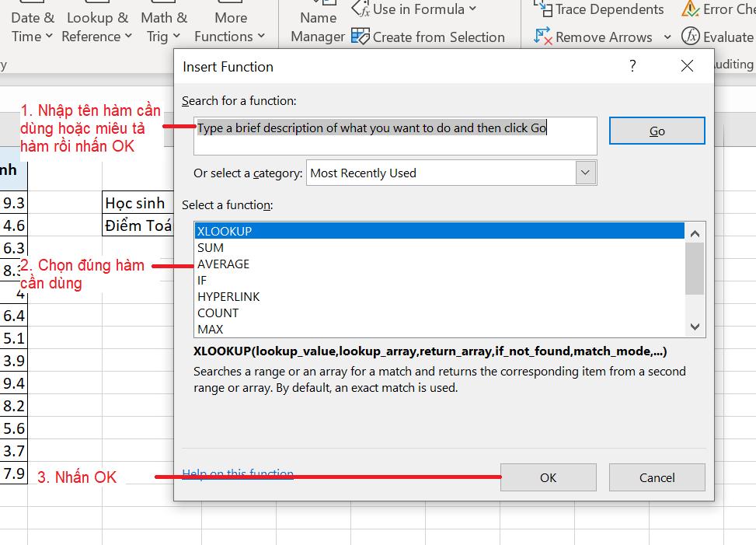Click the Create from Selection icon
The height and width of the screenshot is (545, 756).
[x=361, y=37]
